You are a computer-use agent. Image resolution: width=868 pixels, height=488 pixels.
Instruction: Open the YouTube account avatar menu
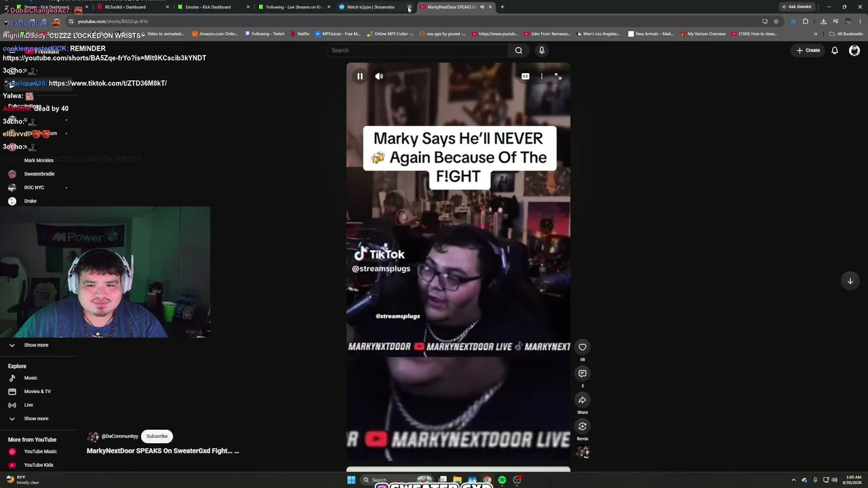[854, 50]
